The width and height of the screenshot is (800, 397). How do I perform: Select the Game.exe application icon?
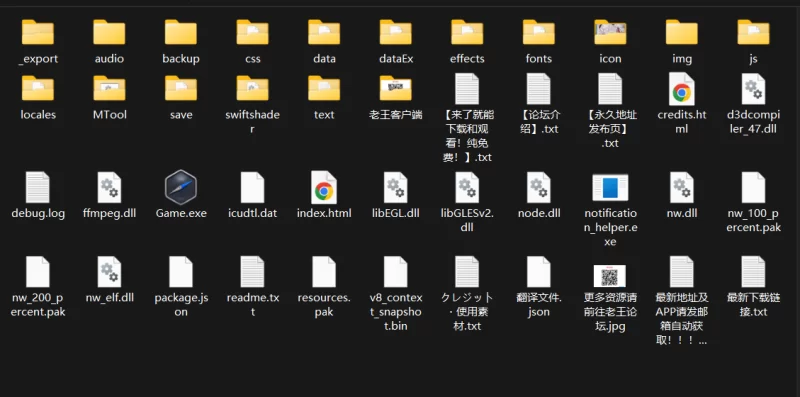click(x=181, y=187)
